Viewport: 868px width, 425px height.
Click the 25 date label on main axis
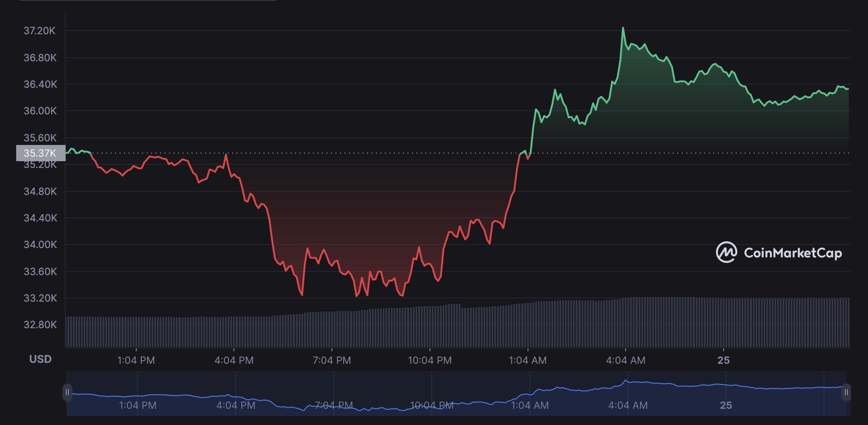tap(723, 360)
